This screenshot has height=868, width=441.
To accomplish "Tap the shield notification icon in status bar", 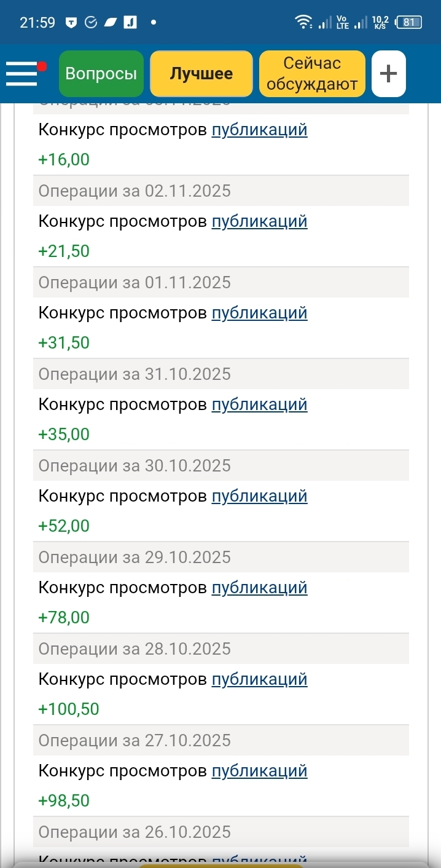I will [71, 23].
